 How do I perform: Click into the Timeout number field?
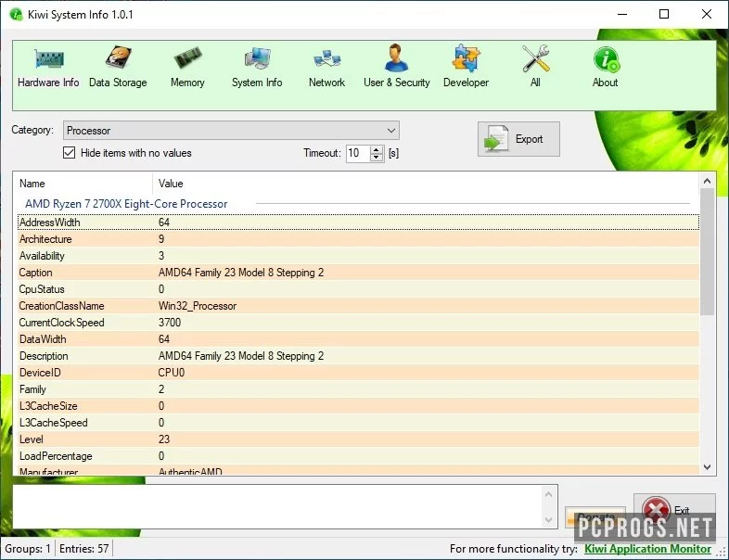pos(358,153)
